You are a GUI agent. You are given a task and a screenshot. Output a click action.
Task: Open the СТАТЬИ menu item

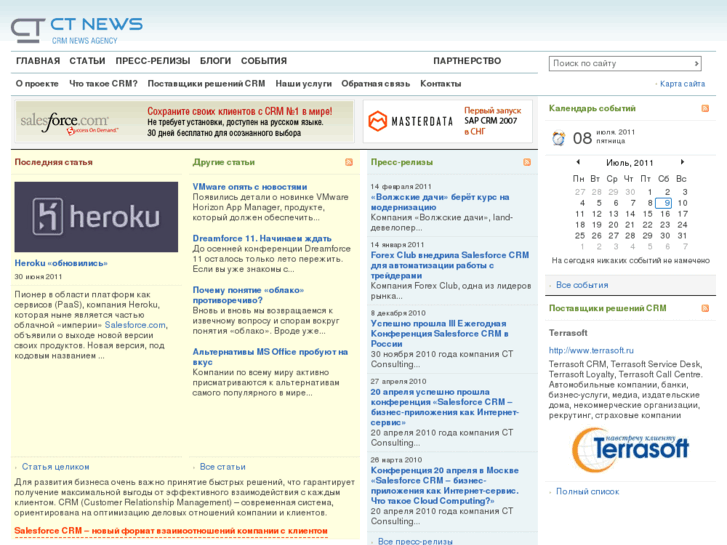click(87, 61)
